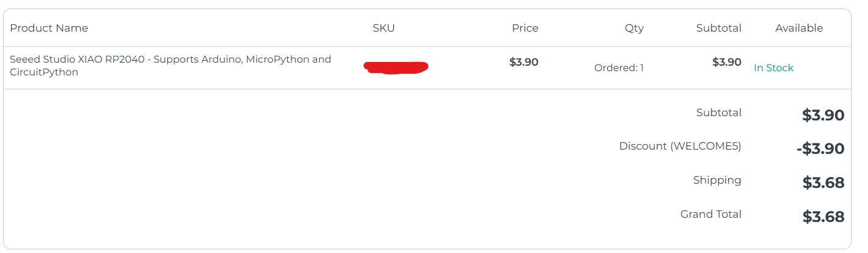Viewport: 868px width, 253px height.
Task: Click the Subtotal label in totals
Action: point(718,113)
